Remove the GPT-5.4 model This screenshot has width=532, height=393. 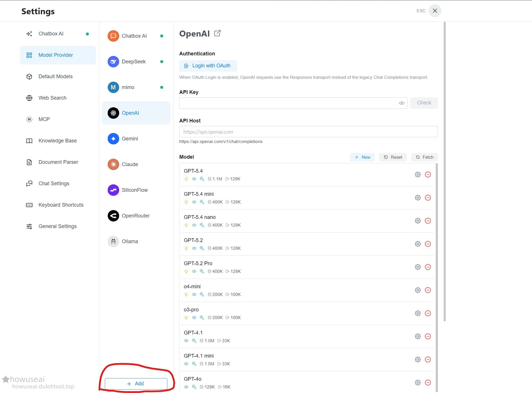point(428,174)
